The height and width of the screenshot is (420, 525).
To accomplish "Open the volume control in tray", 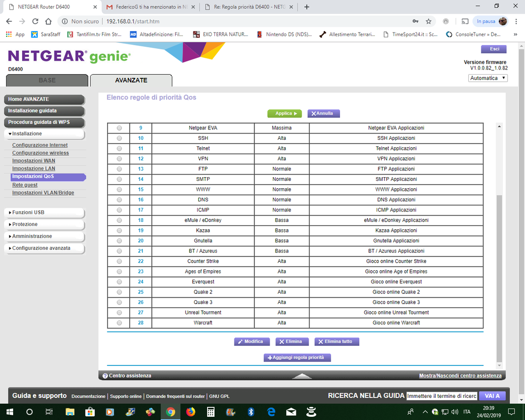I will point(455,412).
